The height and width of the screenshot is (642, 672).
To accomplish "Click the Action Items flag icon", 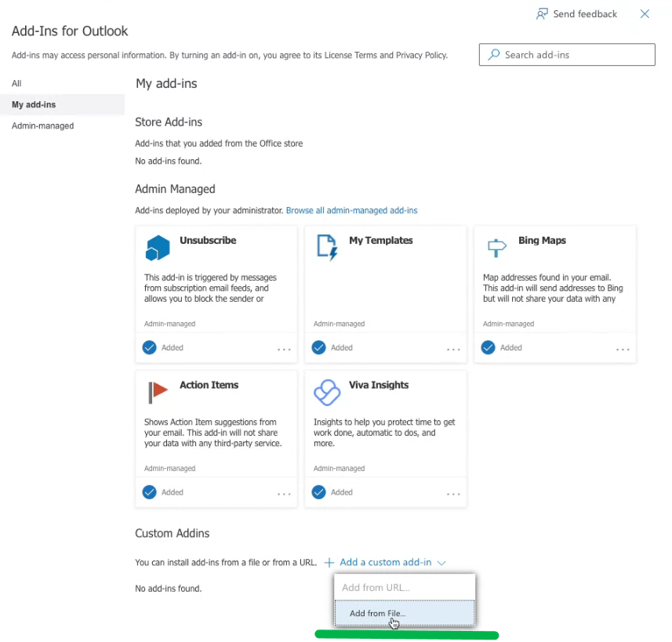I will (158, 392).
